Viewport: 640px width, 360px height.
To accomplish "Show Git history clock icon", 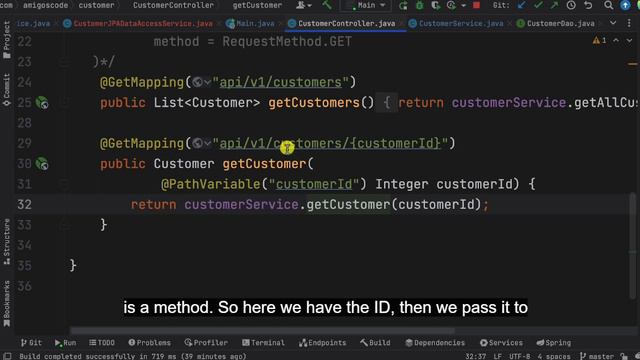I will [x=571, y=5].
